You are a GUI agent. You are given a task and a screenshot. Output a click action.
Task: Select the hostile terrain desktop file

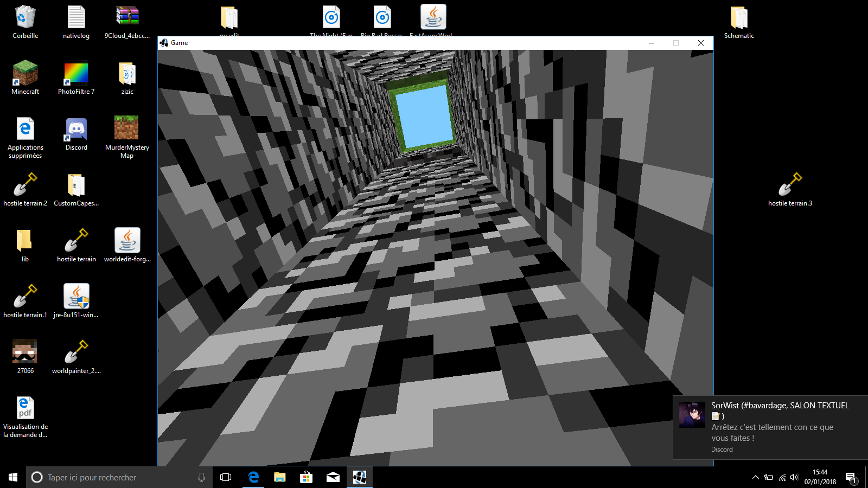click(76, 241)
